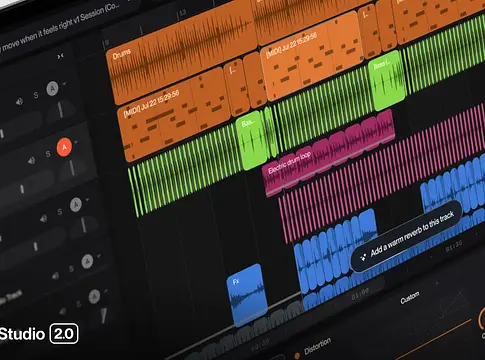
Task: Click the highlighted track's volume slider handle
Action: (22, 189)
